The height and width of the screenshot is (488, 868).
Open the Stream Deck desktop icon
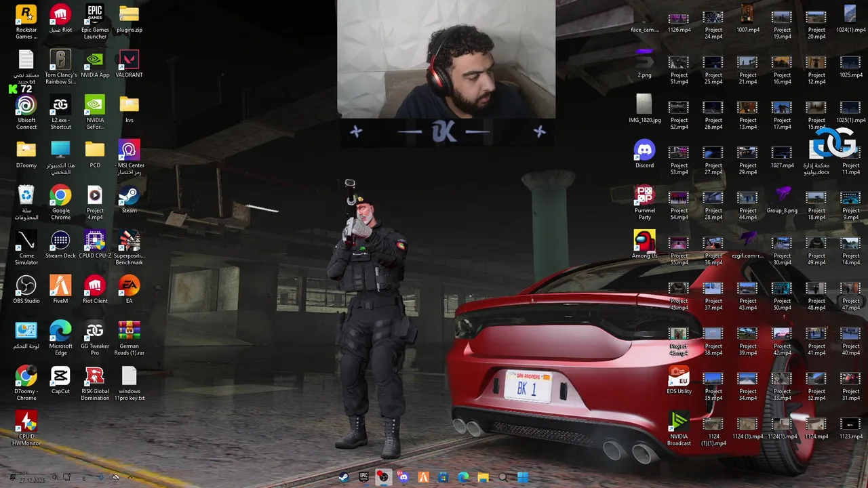click(60, 244)
